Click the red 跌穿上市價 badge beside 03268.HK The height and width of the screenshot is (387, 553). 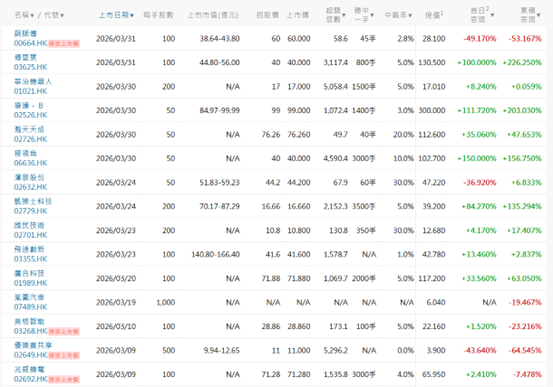point(64,332)
